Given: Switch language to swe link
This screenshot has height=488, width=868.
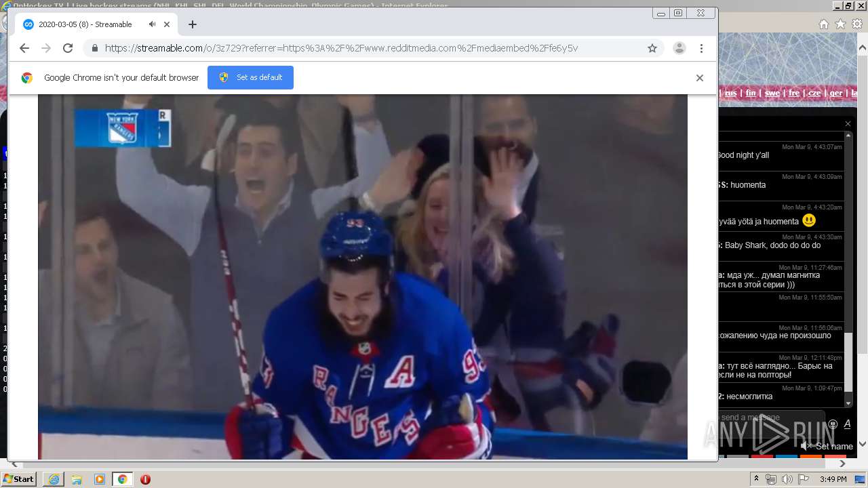Looking at the screenshot, I should point(772,94).
